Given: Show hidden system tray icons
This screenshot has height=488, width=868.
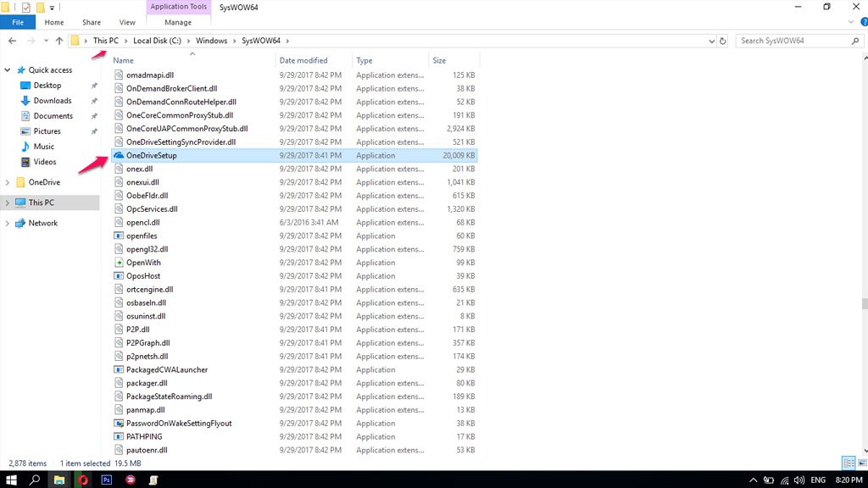Looking at the screenshot, I should coord(753,480).
